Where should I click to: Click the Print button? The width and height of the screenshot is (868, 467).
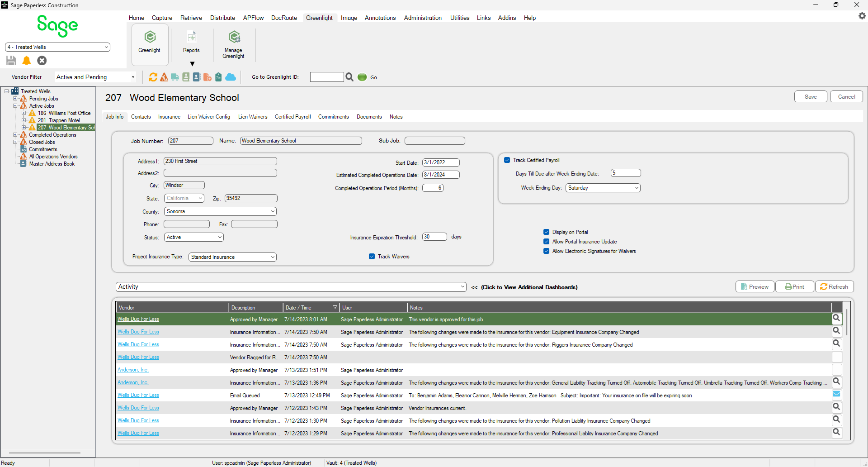pyautogui.click(x=794, y=286)
